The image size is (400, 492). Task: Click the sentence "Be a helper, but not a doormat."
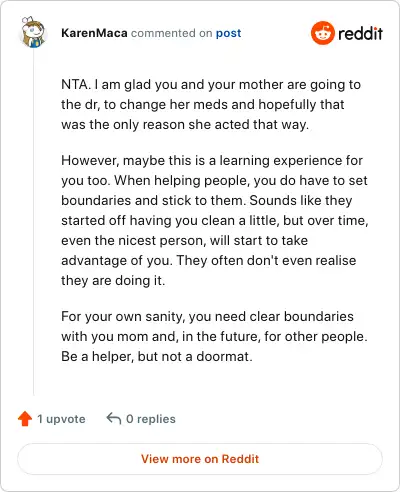(x=157, y=356)
